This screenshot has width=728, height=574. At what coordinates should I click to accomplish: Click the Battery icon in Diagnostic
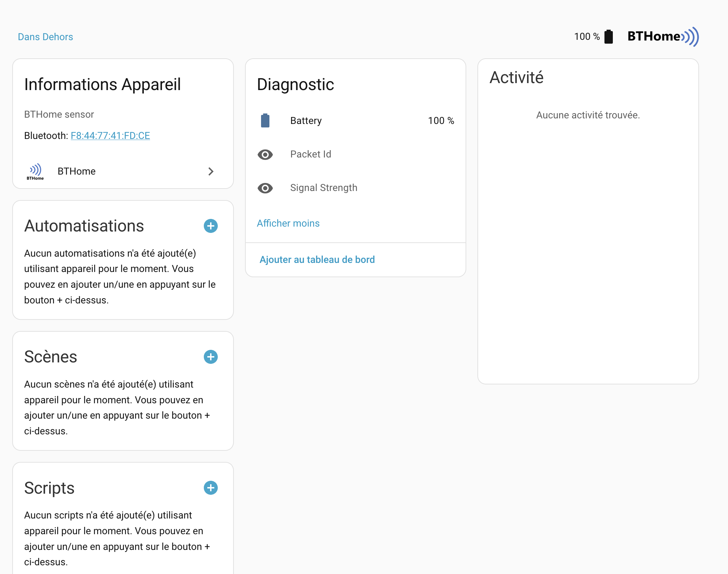265,120
